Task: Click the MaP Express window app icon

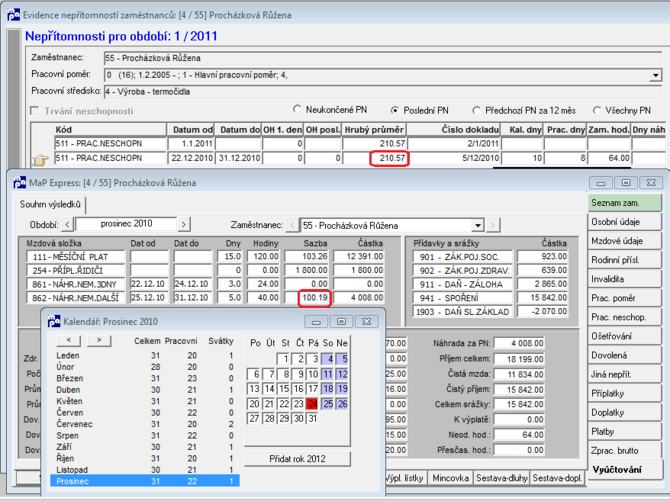Action: point(19,183)
